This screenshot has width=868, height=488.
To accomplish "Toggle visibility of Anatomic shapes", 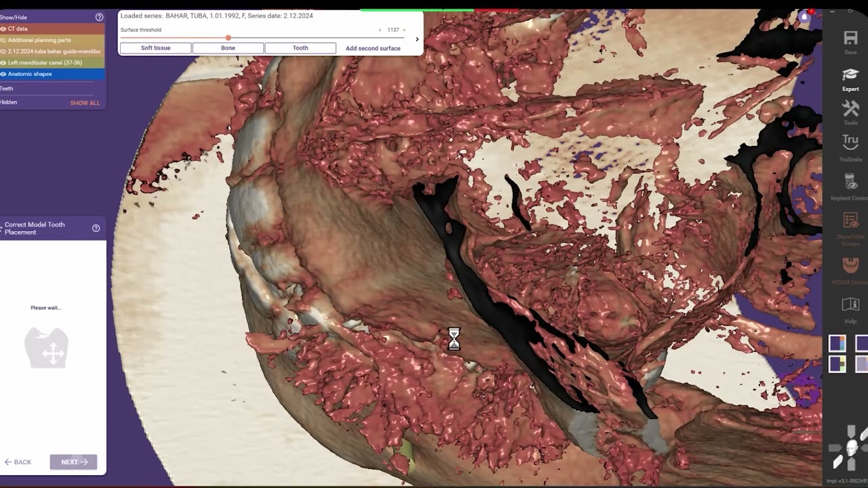I will (x=3, y=74).
